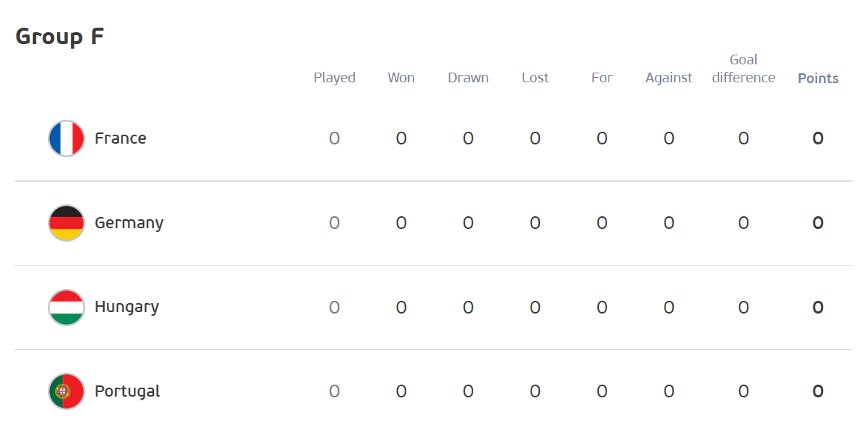Open the Hungary team link
Image resolution: width=868 pixels, height=446 pixels.
[127, 307]
